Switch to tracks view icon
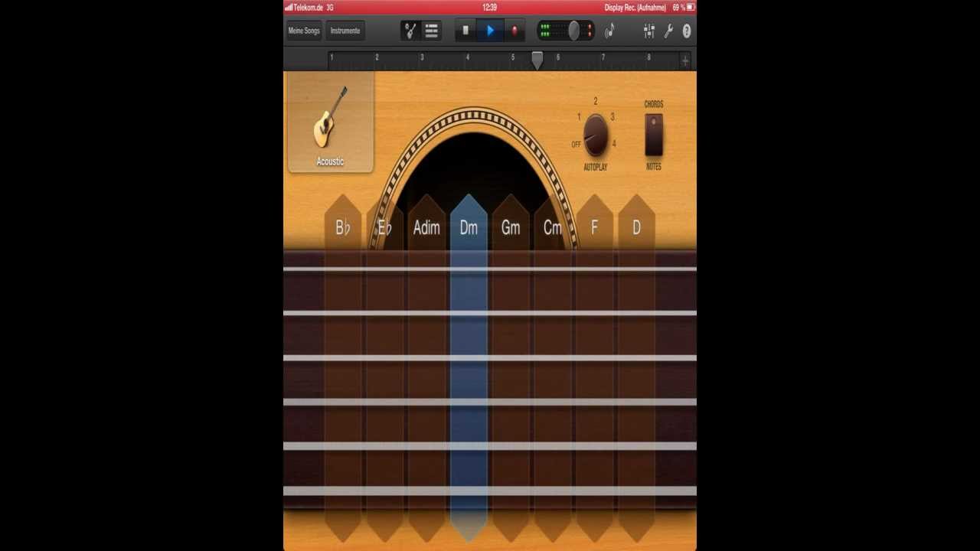The width and height of the screenshot is (980, 551). click(431, 31)
